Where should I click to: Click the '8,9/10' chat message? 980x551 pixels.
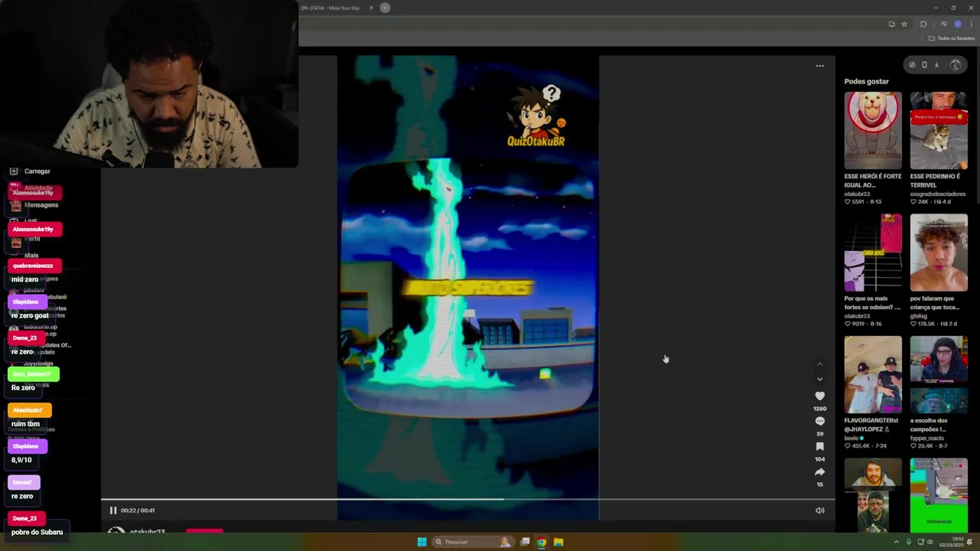click(x=21, y=460)
